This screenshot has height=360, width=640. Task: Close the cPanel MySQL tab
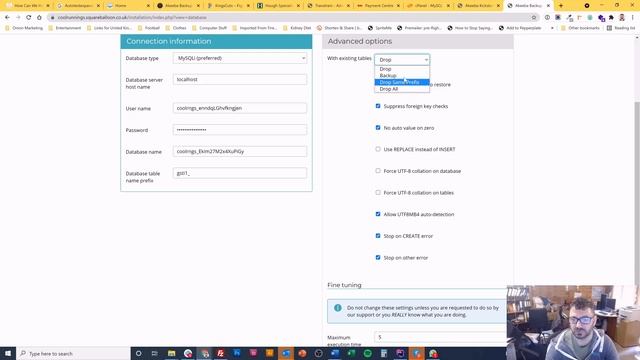point(448,6)
